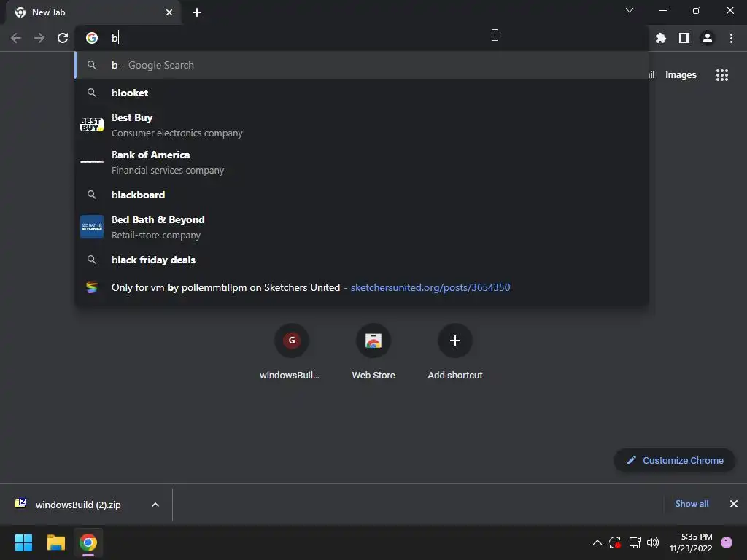Choose the Bed Bath & Beyond suggestion
This screenshot has height=560, width=747.
362,227
